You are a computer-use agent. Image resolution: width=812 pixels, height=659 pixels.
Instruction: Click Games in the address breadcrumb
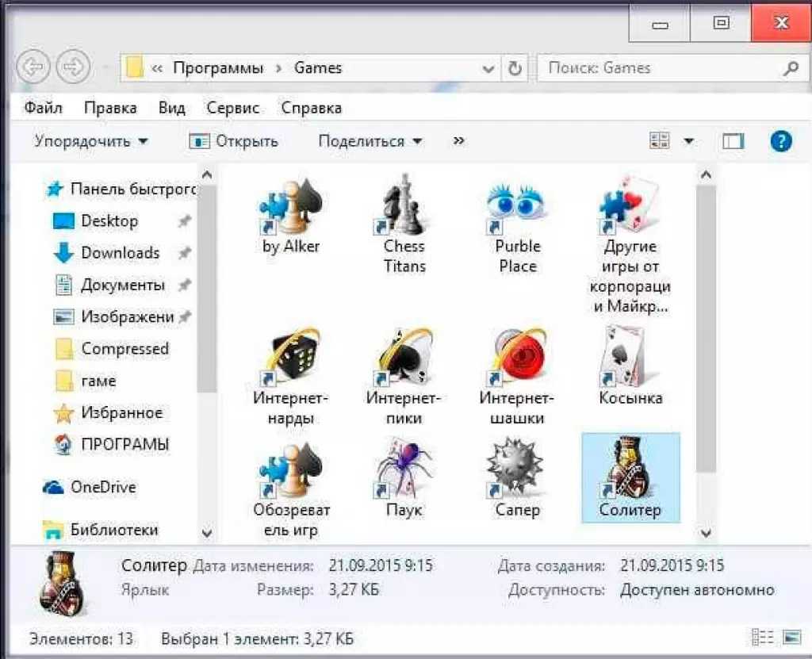(x=318, y=68)
